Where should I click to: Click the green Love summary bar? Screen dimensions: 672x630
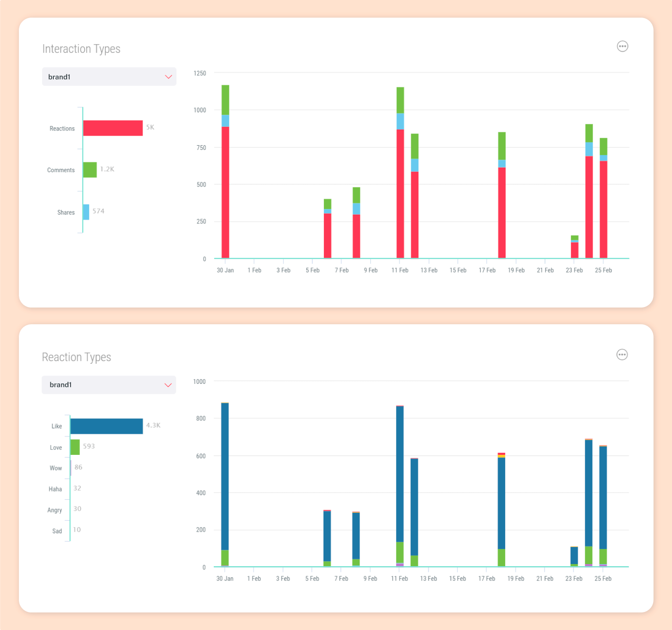[x=75, y=447]
